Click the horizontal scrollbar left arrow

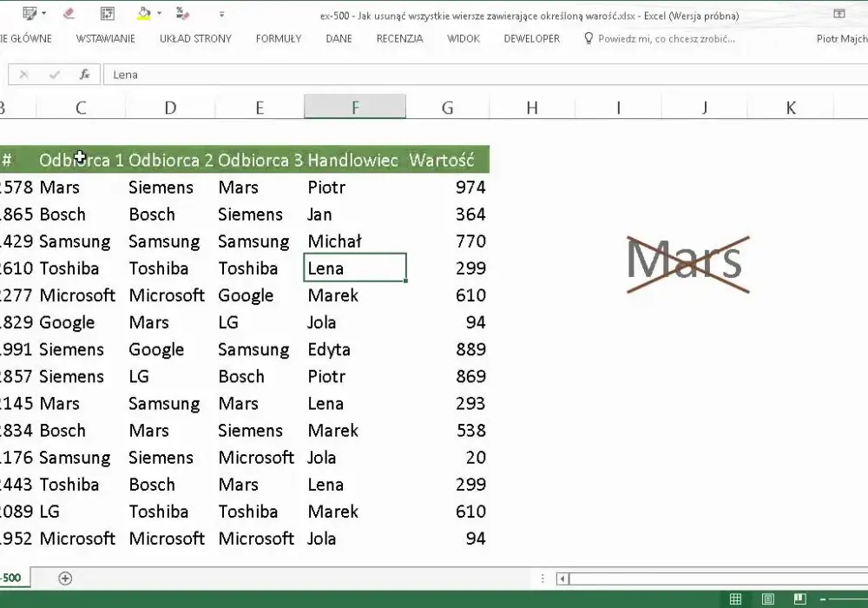(562, 578)
